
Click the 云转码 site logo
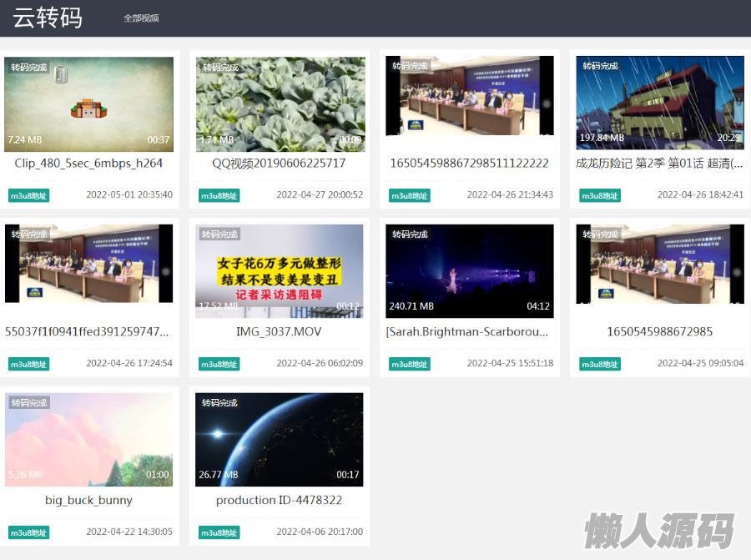(48, 18)
